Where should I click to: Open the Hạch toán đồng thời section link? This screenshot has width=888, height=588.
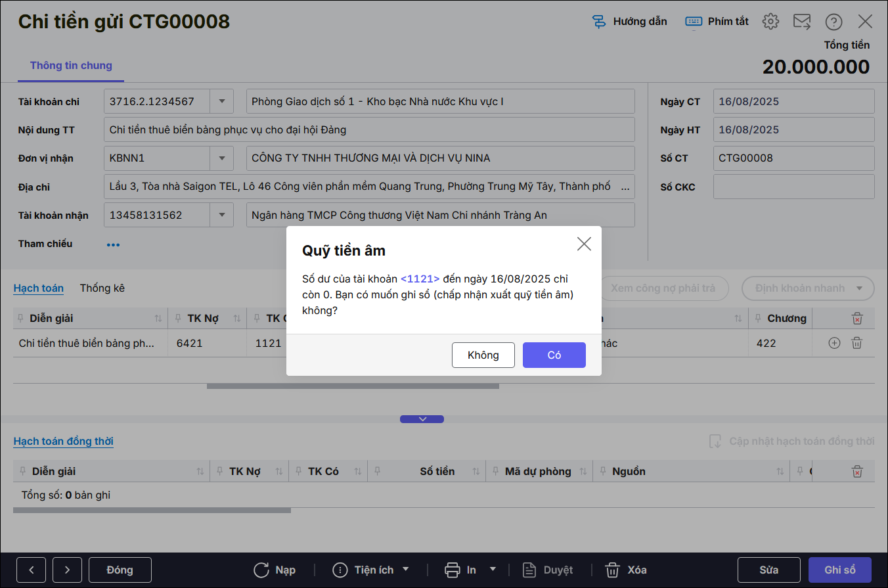64,441
